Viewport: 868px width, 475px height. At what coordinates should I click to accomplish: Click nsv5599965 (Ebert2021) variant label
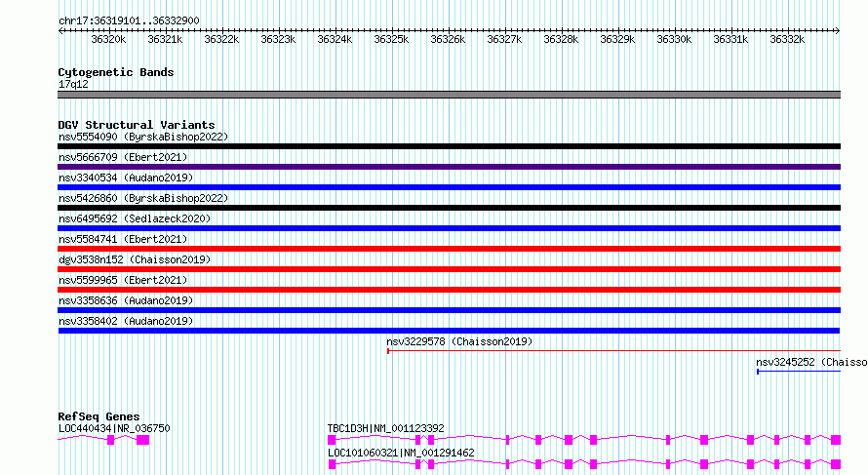coord(123,280)
